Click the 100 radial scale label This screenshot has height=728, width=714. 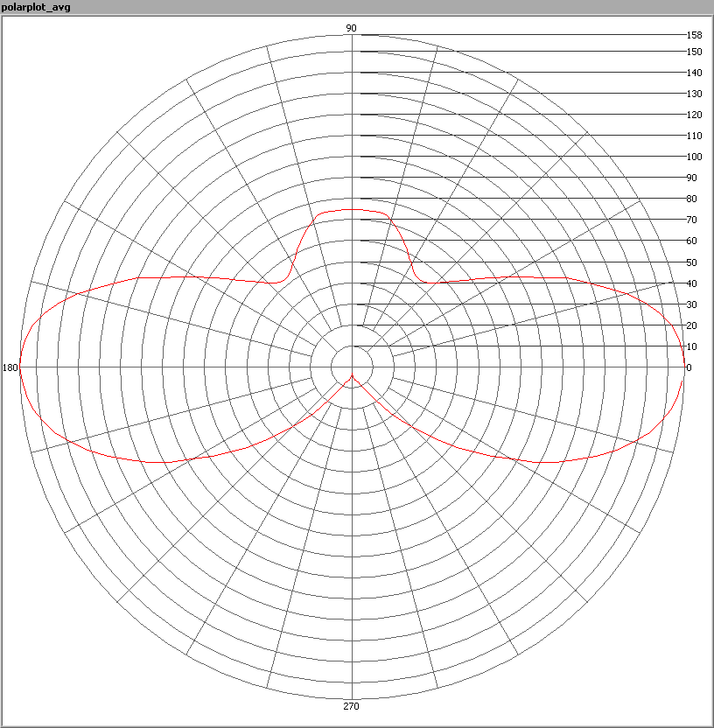tap(694, 157)
